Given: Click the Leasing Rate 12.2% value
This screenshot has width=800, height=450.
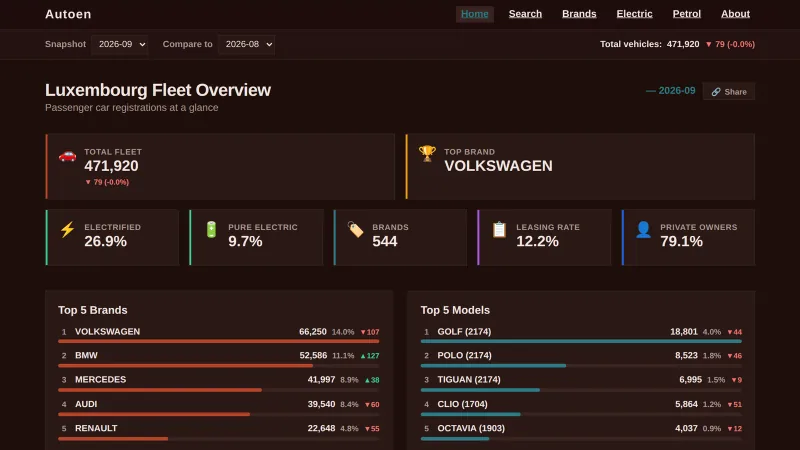Looking at the screenshot, I should coord(537,241).
